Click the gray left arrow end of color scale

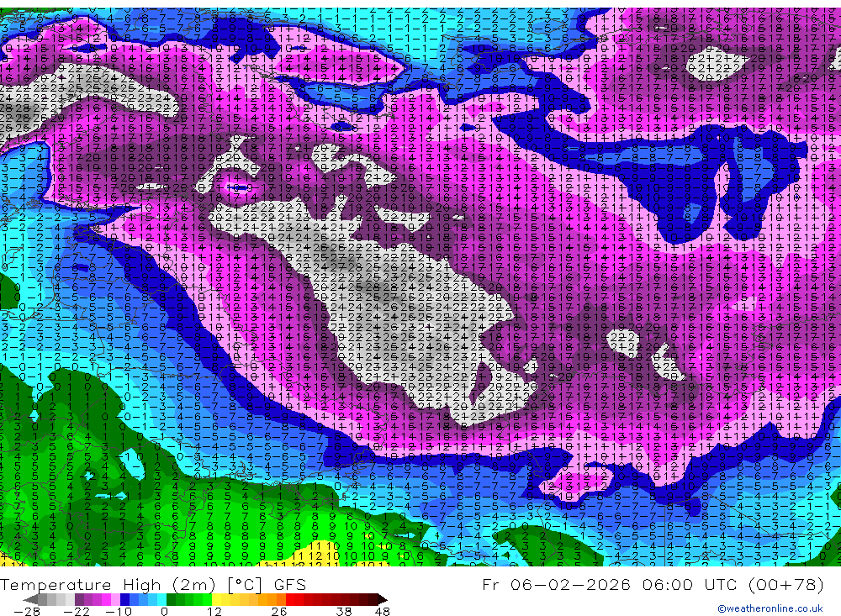pyautogui.click(x=30, y=599)
